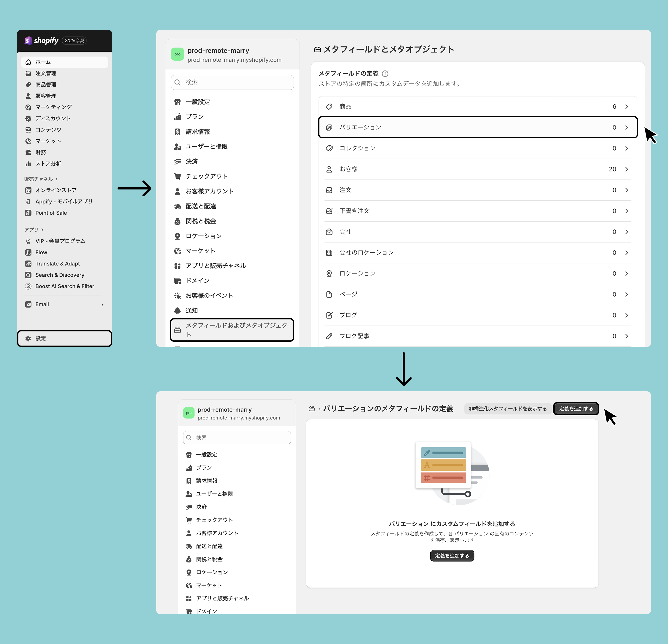Click the info icon beside メタフィールドの定義
668x644 pixels.
pos(385,74)
